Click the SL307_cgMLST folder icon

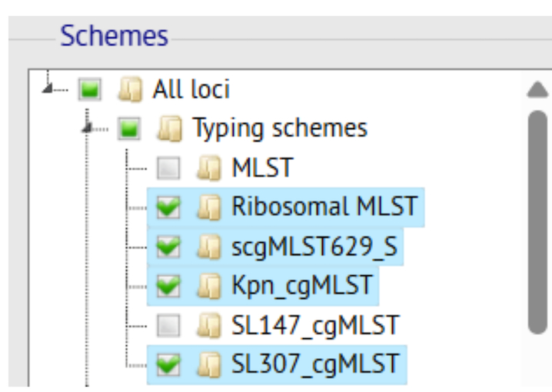tap(207, 364)
